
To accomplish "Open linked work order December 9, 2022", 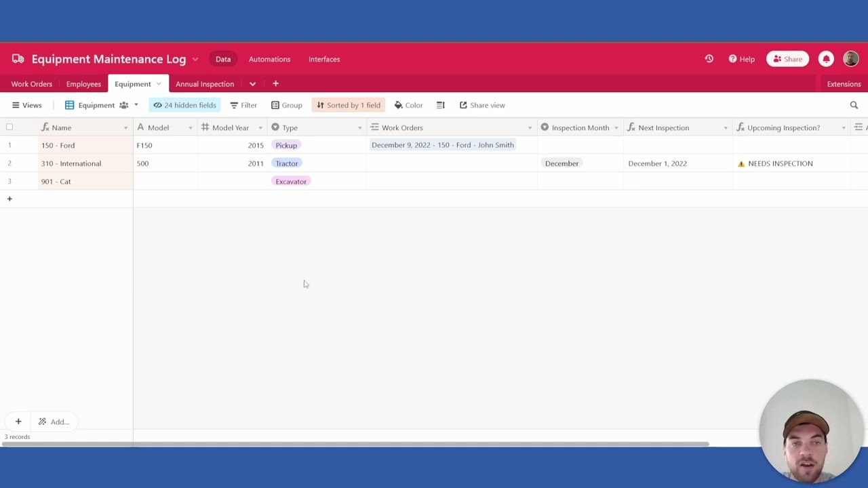I will pyautogui.click(x=443, y=145).
